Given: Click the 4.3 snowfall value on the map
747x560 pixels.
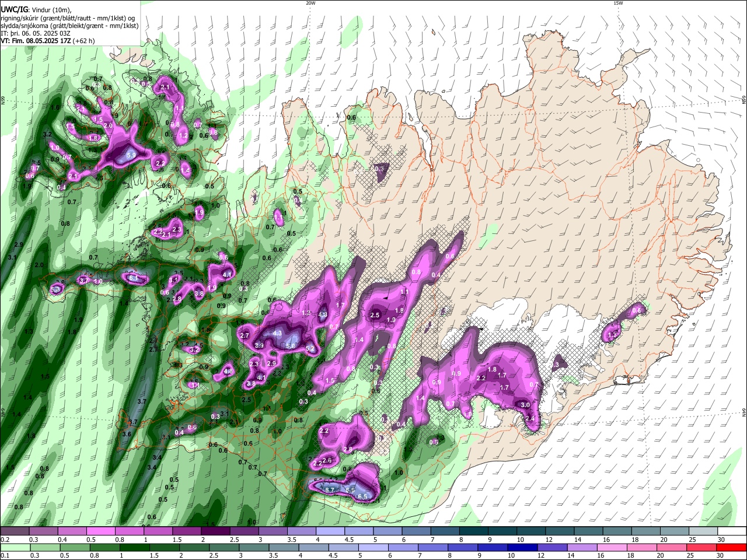Looking at the screenshot, I should pyautogui.click(x=278, y=333).
